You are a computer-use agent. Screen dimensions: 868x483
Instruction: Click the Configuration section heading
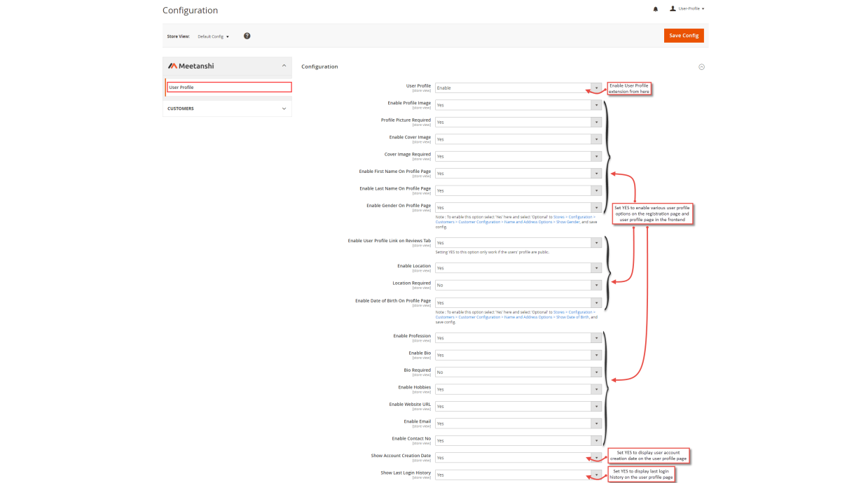point(319,66)
